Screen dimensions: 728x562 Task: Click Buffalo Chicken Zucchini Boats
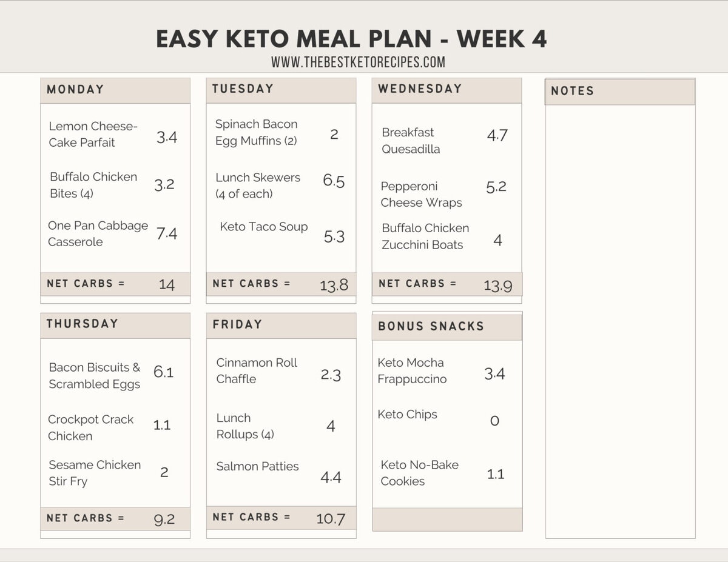pyautogui.click(x=425, y=236)
